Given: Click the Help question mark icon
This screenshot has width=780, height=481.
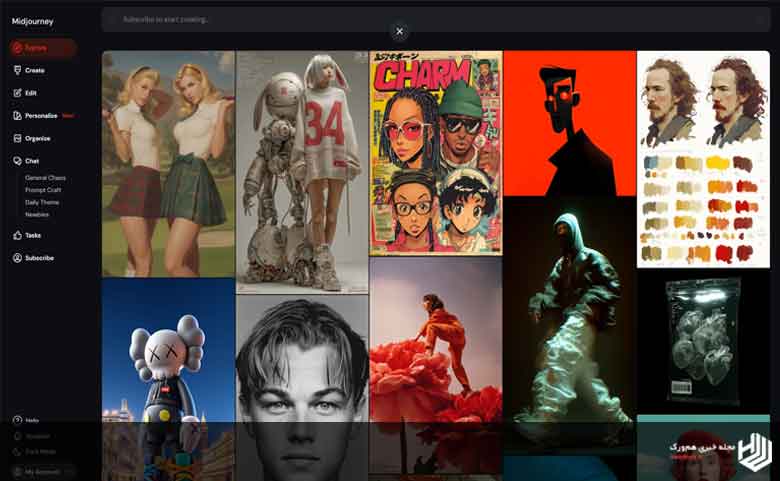Looking at the screenshot, I should pos(17,420).
